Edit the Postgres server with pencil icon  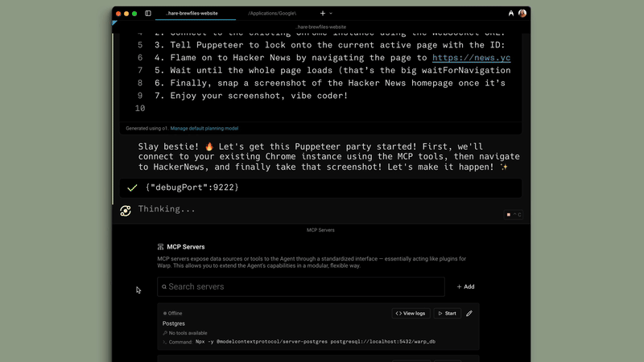[469, 313]
